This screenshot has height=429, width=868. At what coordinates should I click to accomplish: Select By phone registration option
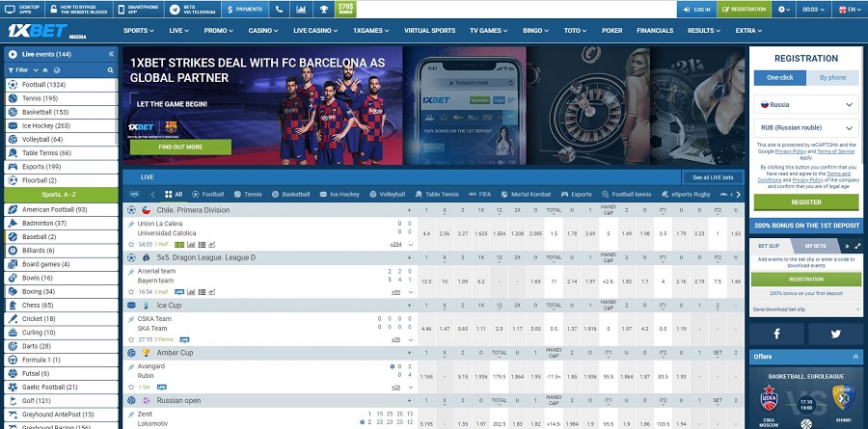(x=832, y=77)
